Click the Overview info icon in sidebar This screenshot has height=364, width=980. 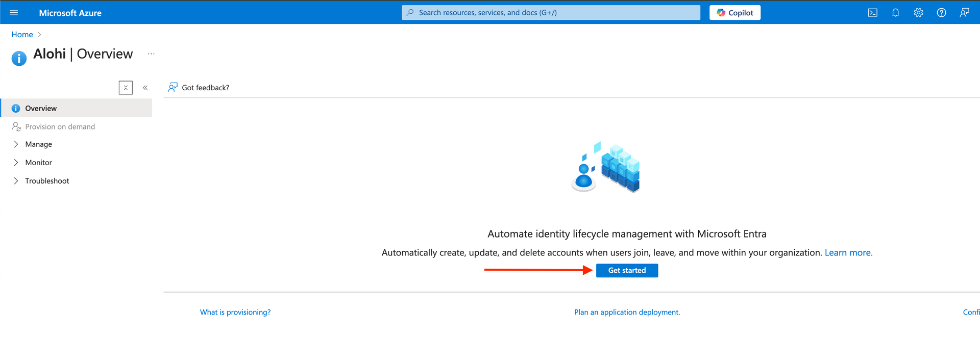point(16,109)
